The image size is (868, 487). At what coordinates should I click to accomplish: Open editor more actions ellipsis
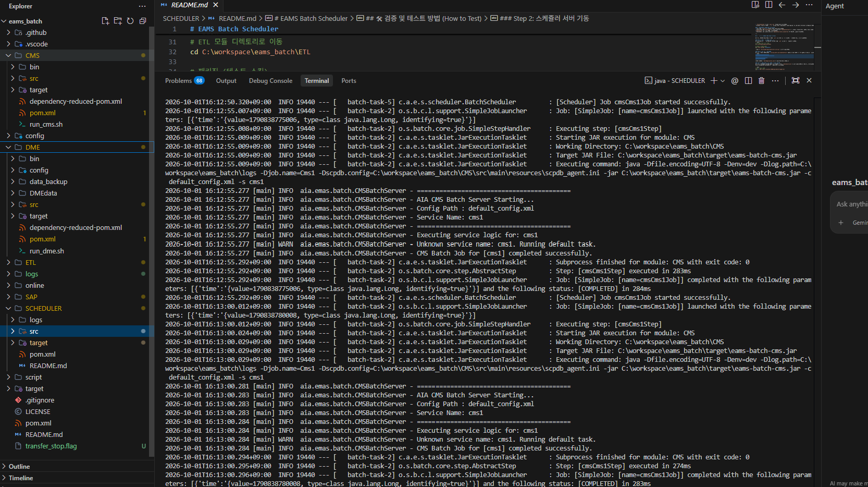pos(809,5)
